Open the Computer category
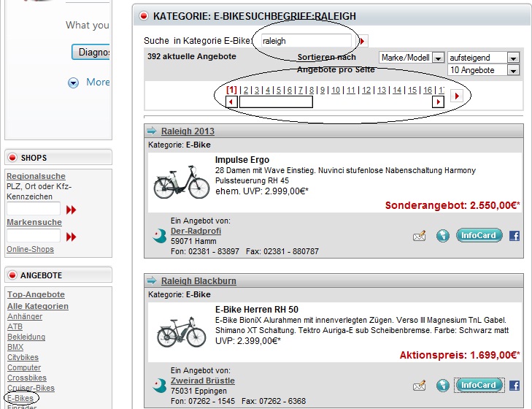The height and width of the screenshot is (409, 532). 24,367
